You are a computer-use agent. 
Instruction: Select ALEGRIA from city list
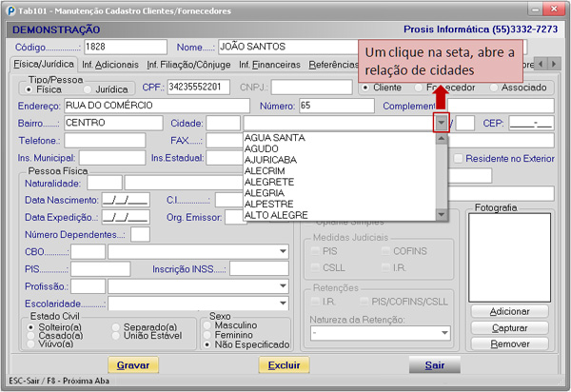(340, 193)
